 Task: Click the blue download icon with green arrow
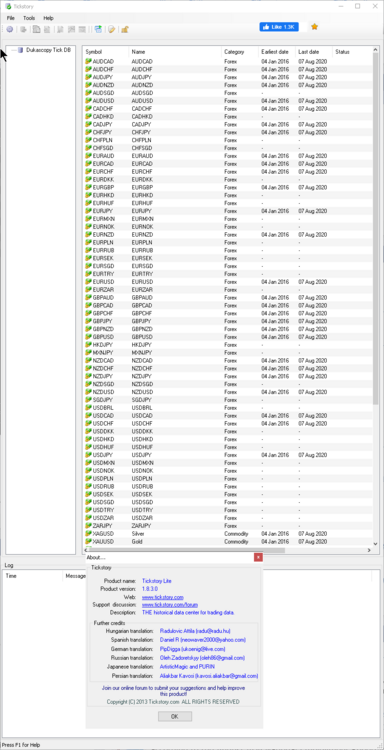pyautogui.click(x=98, y=29)
